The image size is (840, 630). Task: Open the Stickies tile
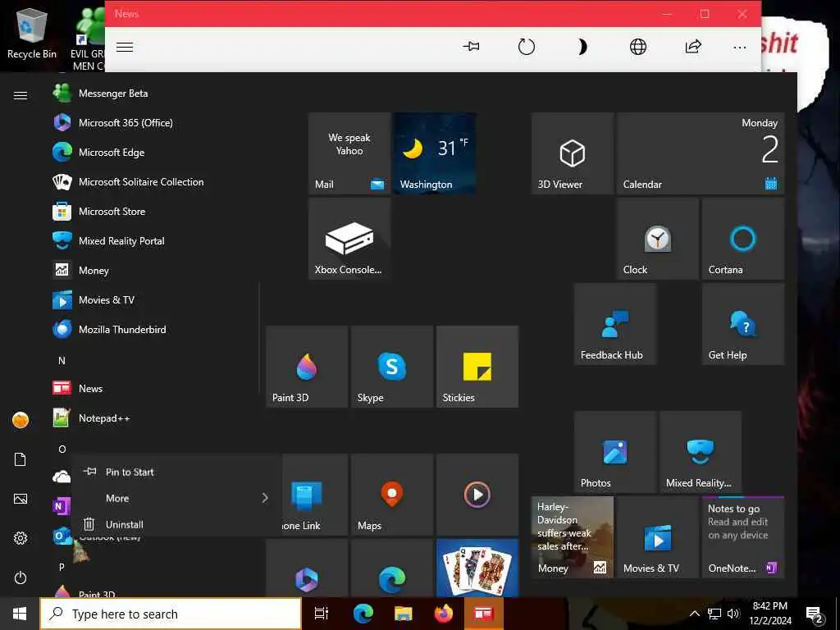477,367
